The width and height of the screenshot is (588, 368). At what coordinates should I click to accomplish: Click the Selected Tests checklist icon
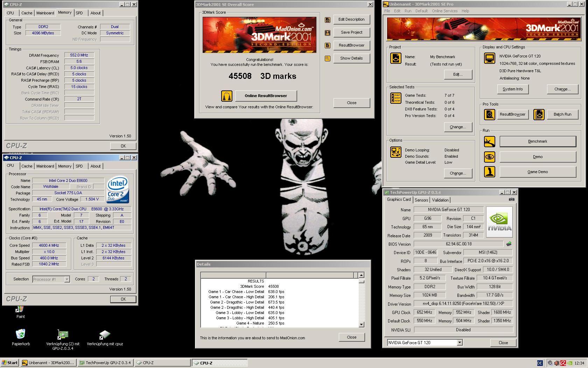(396, 98)
